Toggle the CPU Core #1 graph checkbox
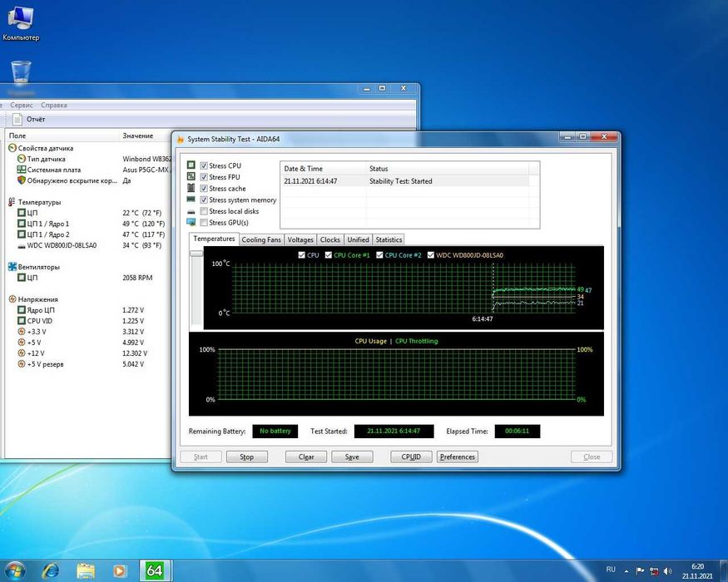 [x=329, y=254]
